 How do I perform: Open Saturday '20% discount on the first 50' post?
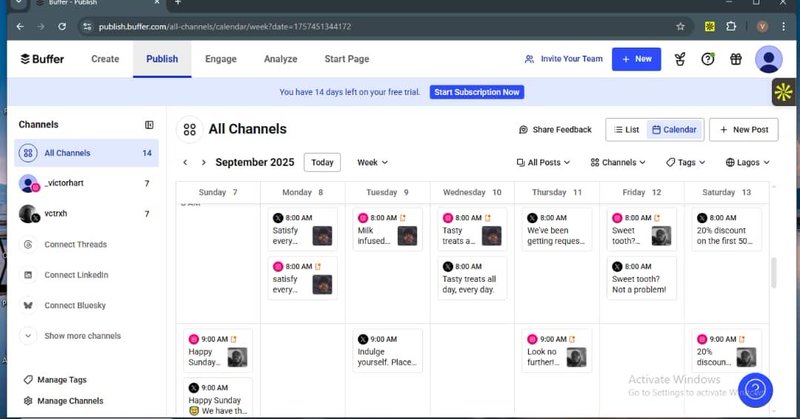coord(727,229)
